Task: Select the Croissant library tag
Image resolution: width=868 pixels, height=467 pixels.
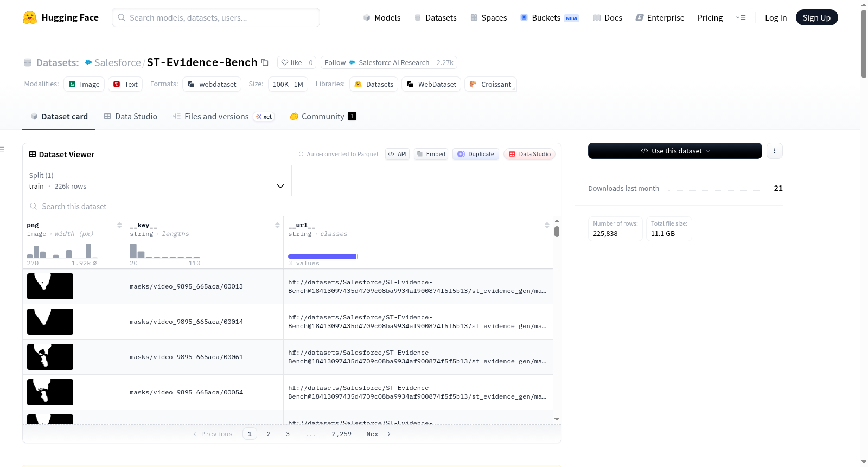Action: click(490, 84)
